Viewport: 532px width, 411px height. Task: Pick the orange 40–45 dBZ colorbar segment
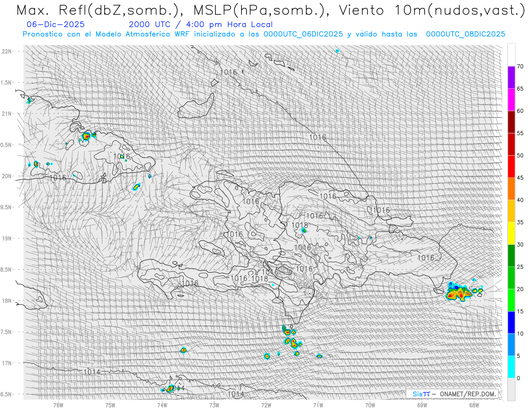511,189
